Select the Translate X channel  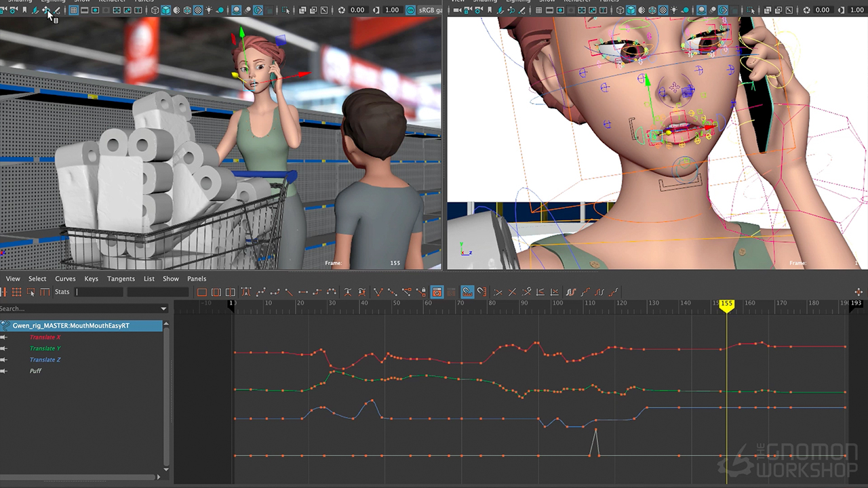pyautogui.click(x=45, y=338)
